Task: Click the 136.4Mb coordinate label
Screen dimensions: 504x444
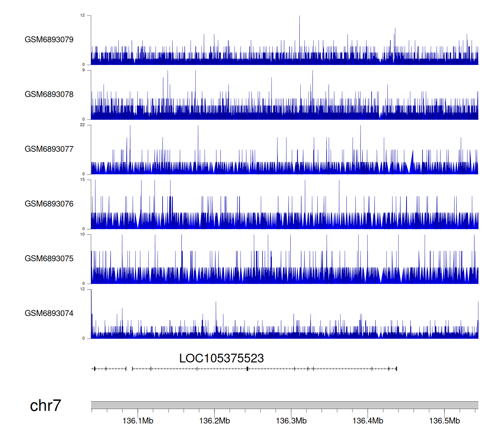Action: [x=368, y=421]
